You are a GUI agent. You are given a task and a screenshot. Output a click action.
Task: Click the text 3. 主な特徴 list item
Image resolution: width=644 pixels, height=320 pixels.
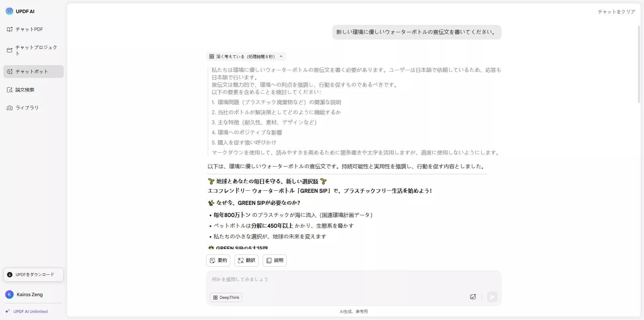tap(264, 122)
